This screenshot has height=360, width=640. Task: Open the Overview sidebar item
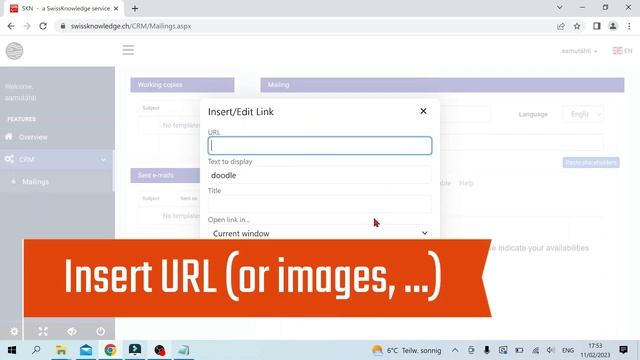click(x=33, y=137)
